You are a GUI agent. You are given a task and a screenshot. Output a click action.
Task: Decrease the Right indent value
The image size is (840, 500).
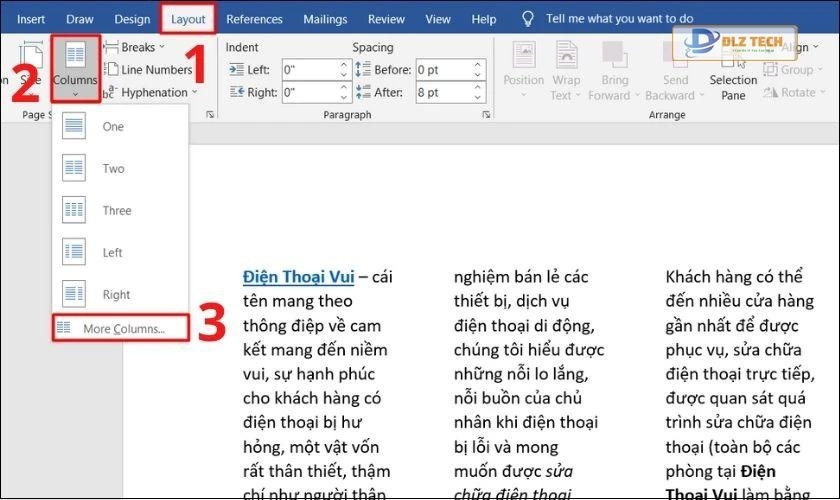344,98
